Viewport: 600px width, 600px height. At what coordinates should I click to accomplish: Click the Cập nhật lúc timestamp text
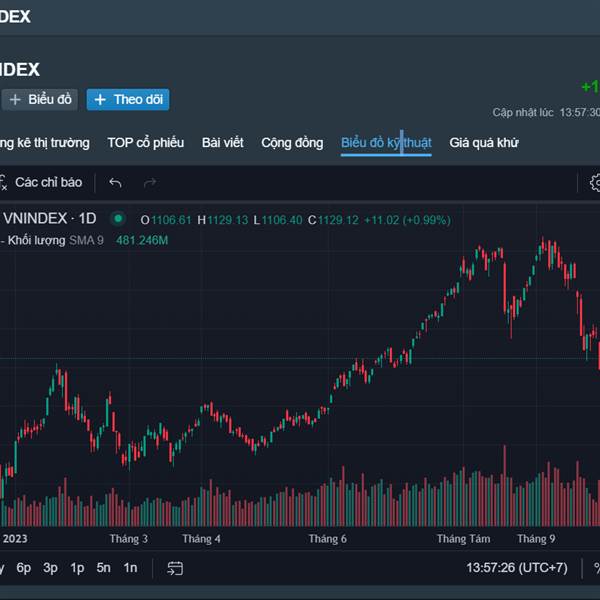coord(546,112)
